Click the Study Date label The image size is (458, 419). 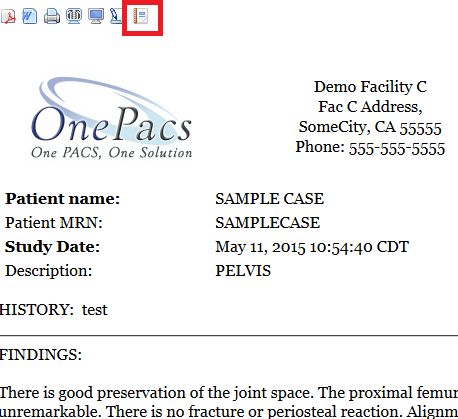[52, 247]
